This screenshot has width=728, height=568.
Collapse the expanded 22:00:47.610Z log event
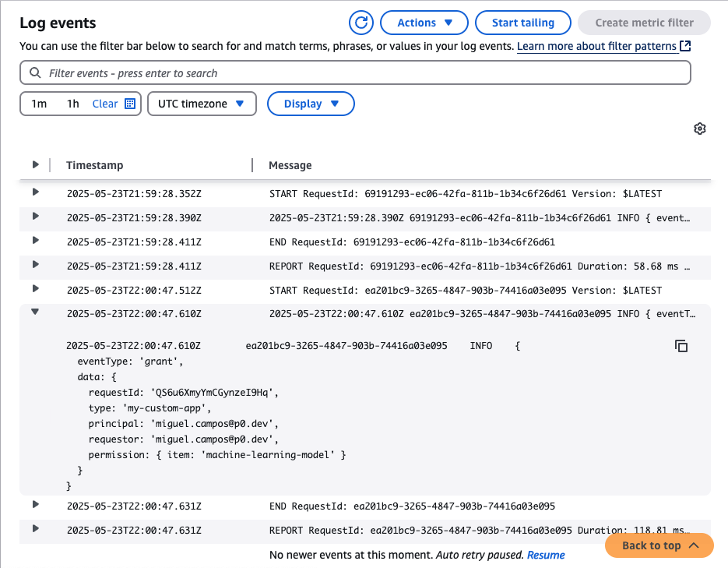tap(35, 312)
